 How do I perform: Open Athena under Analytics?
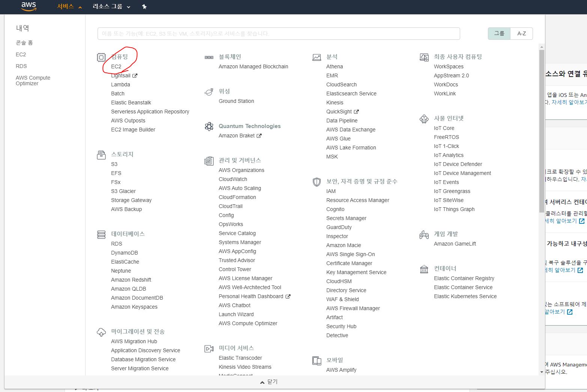click(x=335, y=66)
